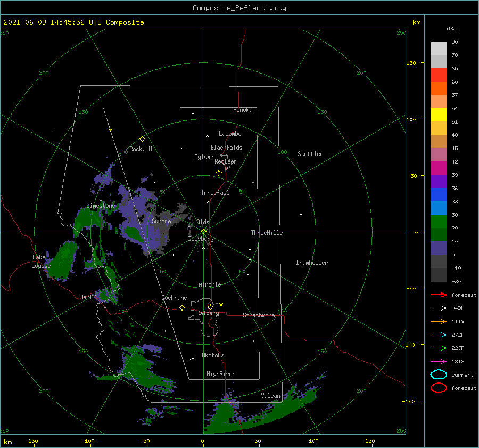Click the red forecast ellipse legend icon

(x=439, y=388)
